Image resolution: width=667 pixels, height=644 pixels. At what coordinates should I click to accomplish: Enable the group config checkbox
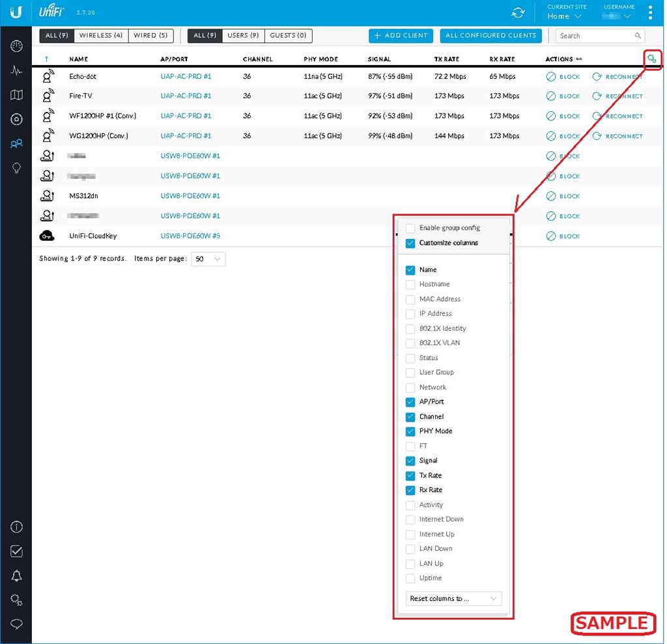click(x=410, y=228)
